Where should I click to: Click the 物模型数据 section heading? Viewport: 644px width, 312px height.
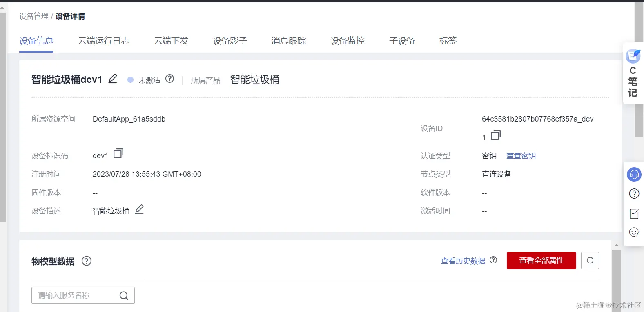click(x=53, y=261)
